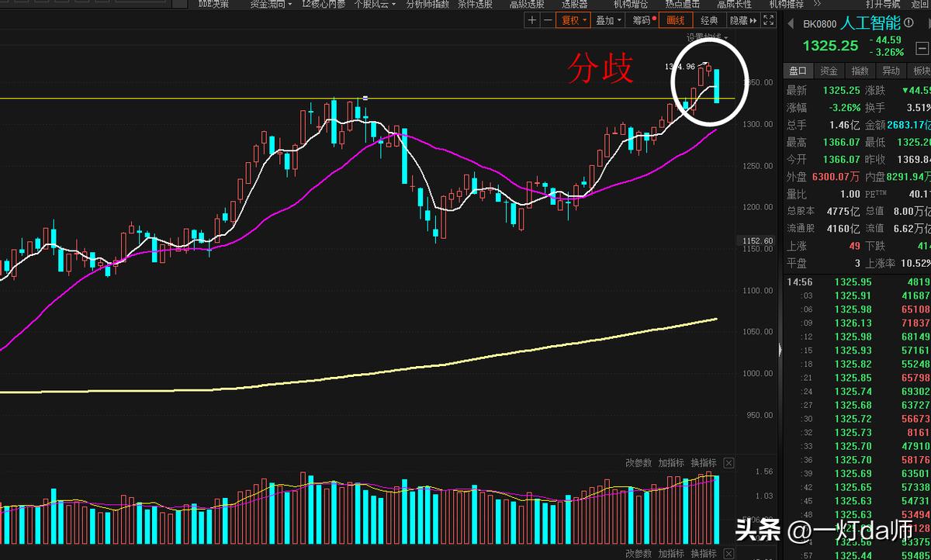Viewport: 931px width, 560px height.
Task: Zoom out the chart with minus button
Action: coord(549,21)
